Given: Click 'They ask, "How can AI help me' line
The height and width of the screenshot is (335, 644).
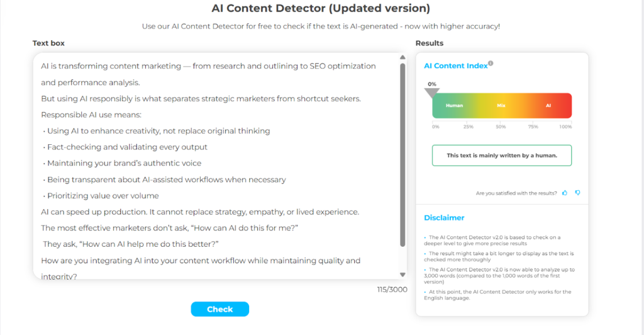Looking at the screenshot, I should (x=131, y=244).
